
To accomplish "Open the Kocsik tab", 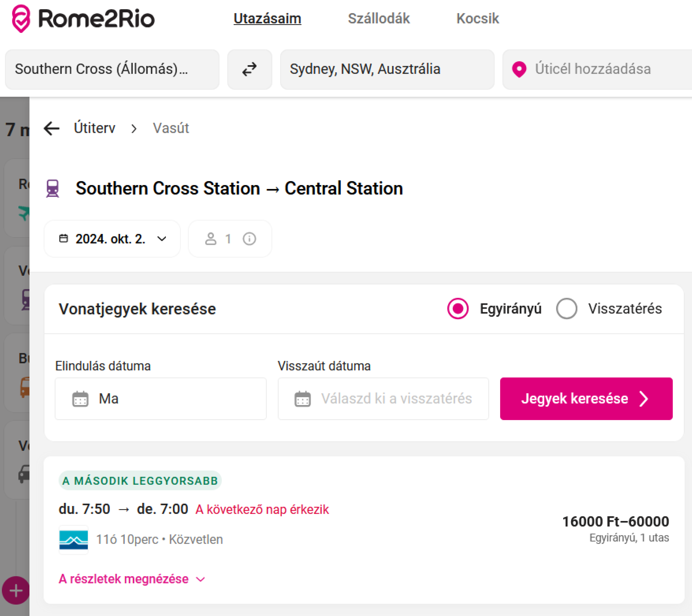I will click(x=477, y=19).
